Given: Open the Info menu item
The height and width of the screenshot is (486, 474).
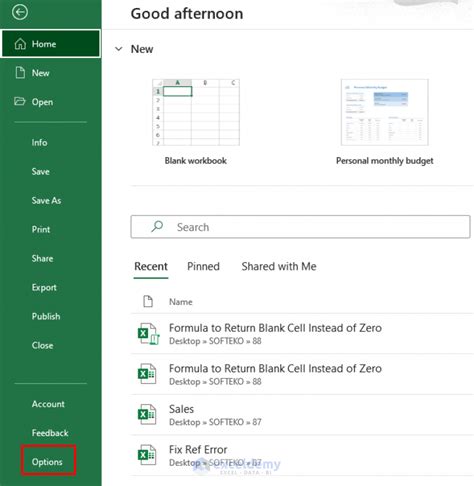Looking at the screenshot, I should click(x=39, y=143).
